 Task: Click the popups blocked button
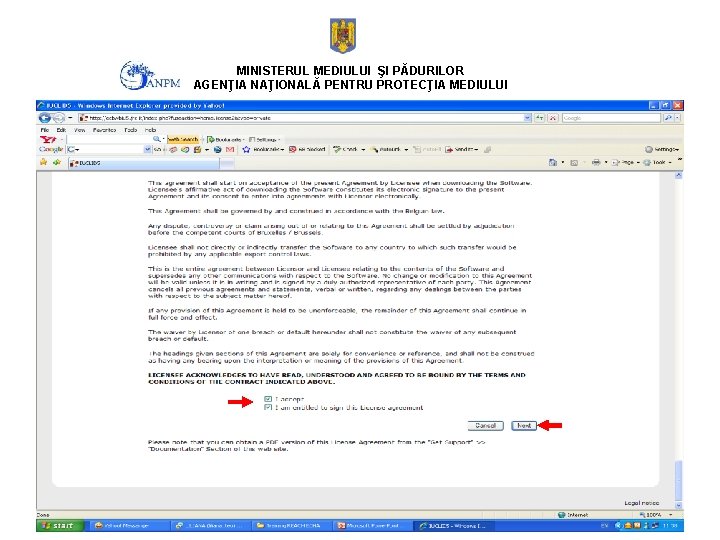tap(307, 149)
